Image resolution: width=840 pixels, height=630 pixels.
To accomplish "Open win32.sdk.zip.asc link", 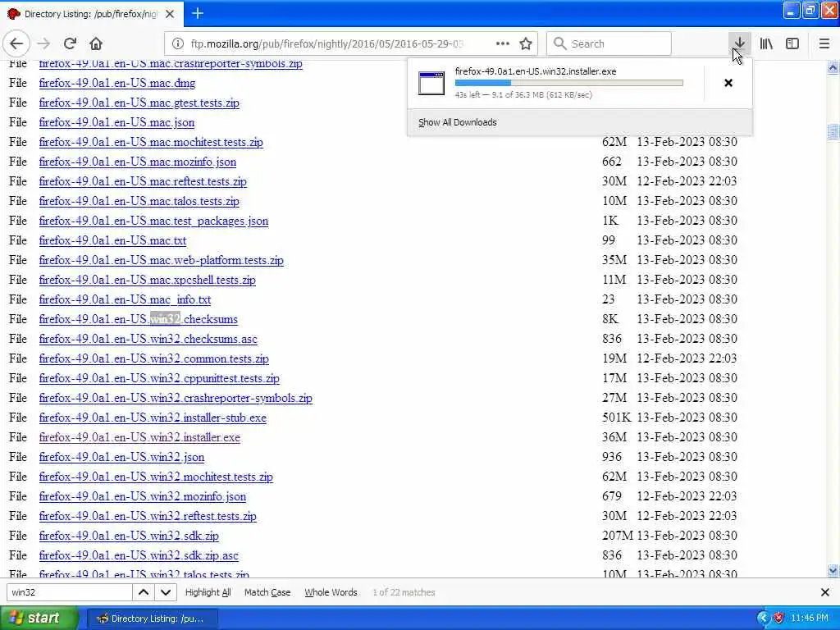I will pos(138,555).
